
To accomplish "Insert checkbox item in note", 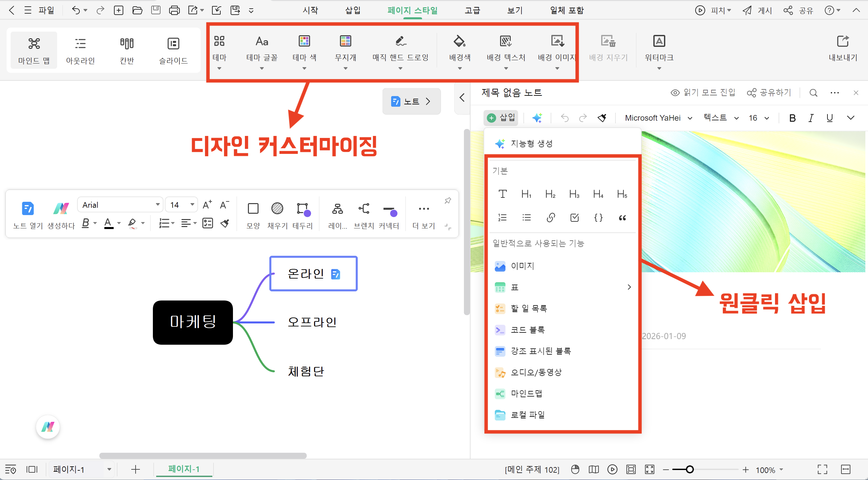I will 574,218.
